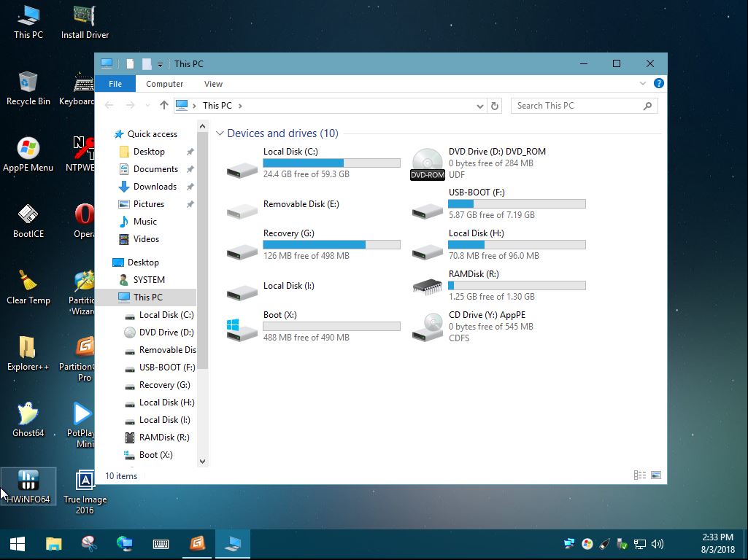Open the Computer ribbon tab
The width and height of the screenshot is (748, 560).
[x=165, y=84]
